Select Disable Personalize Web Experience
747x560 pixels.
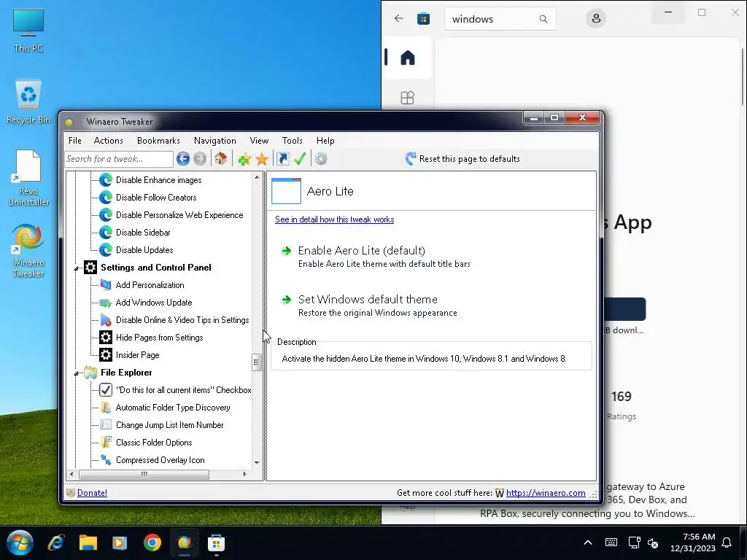179,215
